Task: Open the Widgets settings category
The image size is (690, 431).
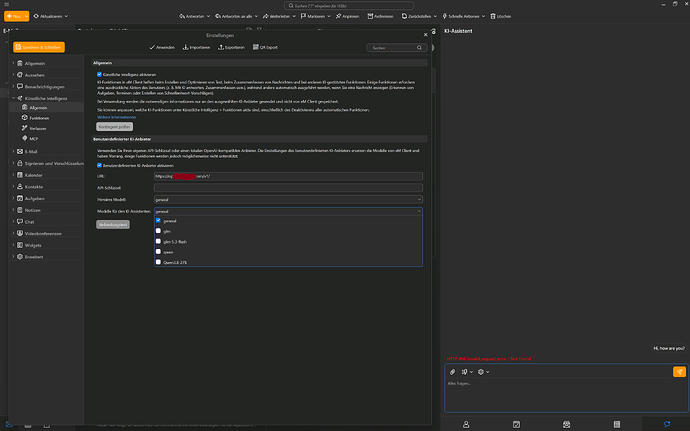Action: 33,245
